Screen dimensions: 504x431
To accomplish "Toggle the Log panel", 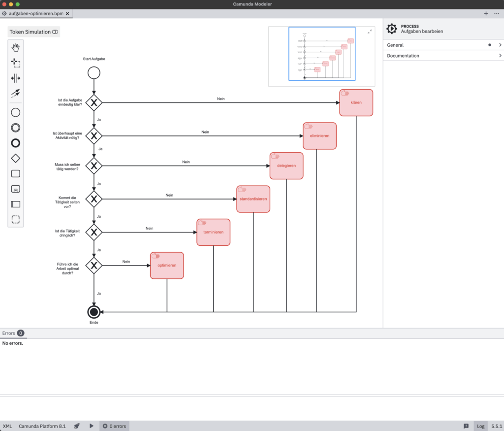I will (x=480, y=426).
